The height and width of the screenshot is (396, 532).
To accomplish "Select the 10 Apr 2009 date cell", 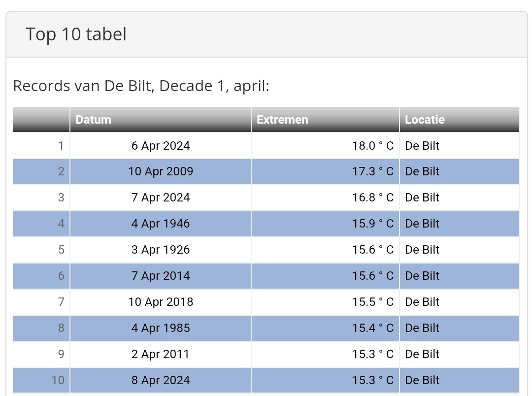I will tap(161, 171).
